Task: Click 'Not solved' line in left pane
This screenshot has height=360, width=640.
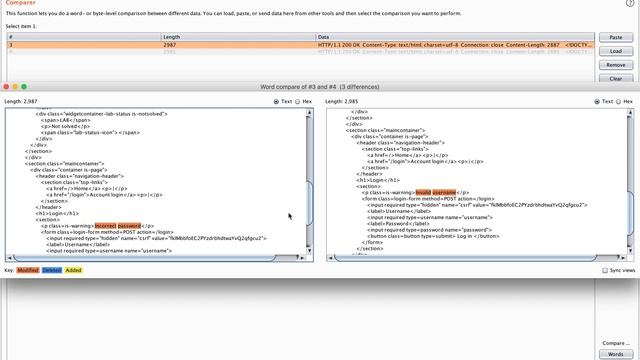Action: pyautogui.click(x=65, y=126)
